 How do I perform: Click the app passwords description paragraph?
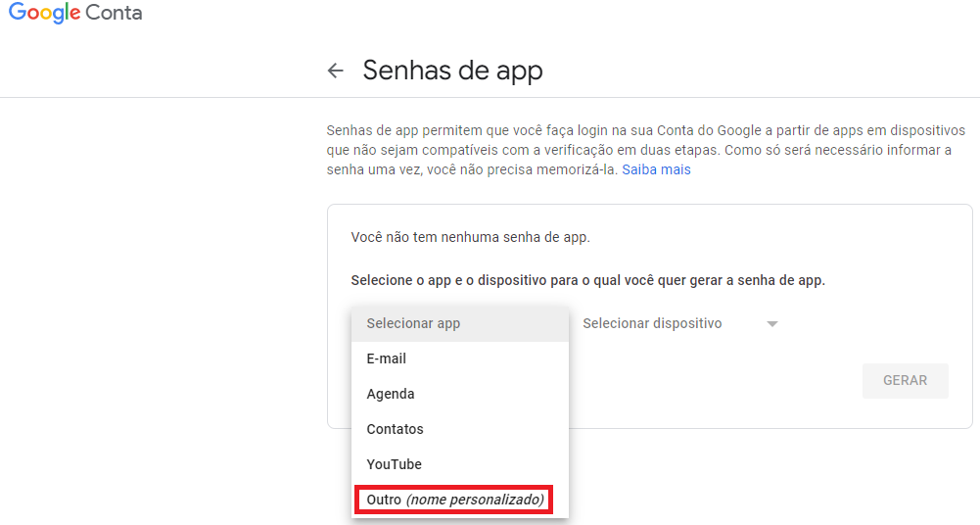(x=645, y=150)
